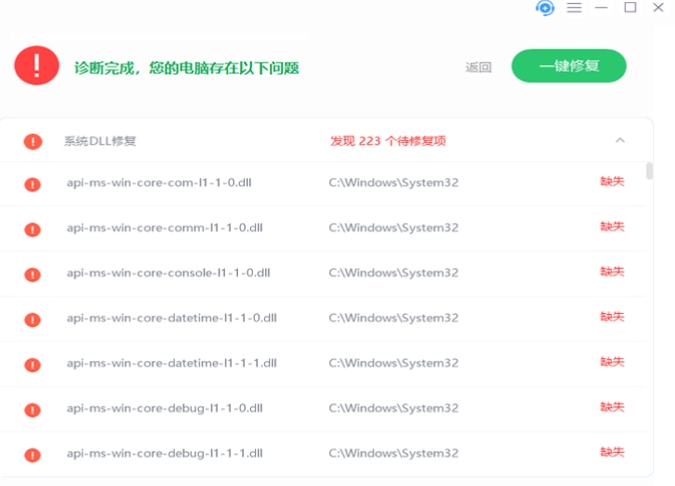Select the api-ms-win-core-comm-l1-1-0.dll file name
The width and height of the screenshot is (675, 486).
pos(164,228)
